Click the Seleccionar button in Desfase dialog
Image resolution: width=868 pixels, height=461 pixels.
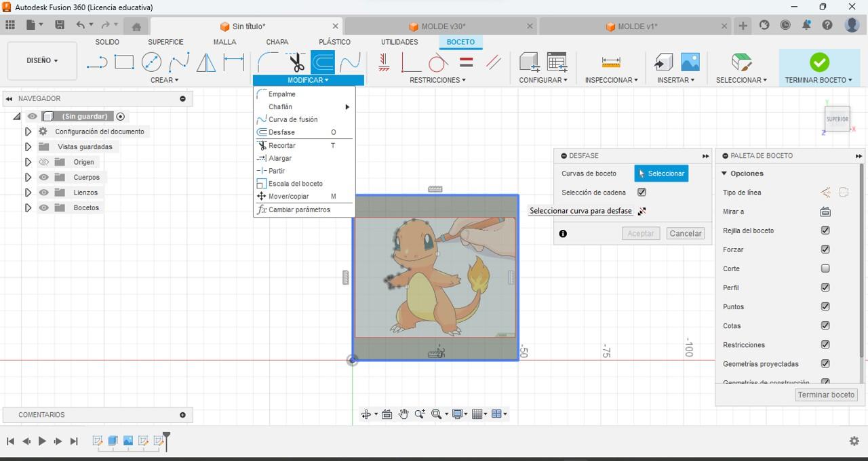[661, 174]
